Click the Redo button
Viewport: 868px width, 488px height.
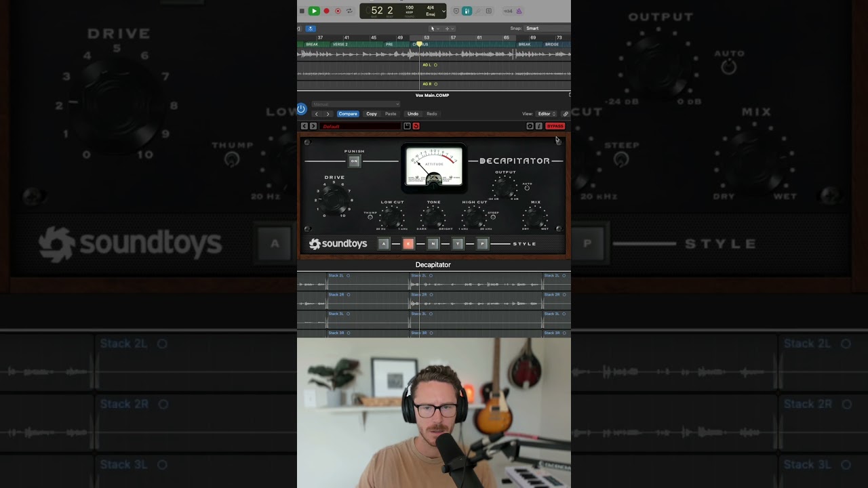pyautogui.click(x=432, y=114)
